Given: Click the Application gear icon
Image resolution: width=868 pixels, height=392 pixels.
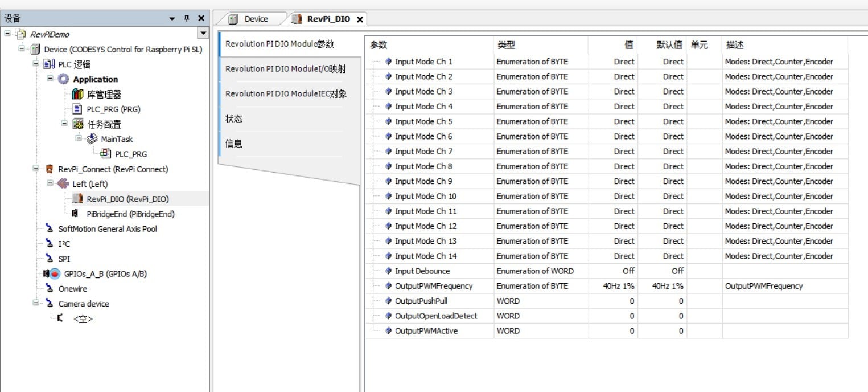Looking at the screenshot, I should click(x=64, y=79).
